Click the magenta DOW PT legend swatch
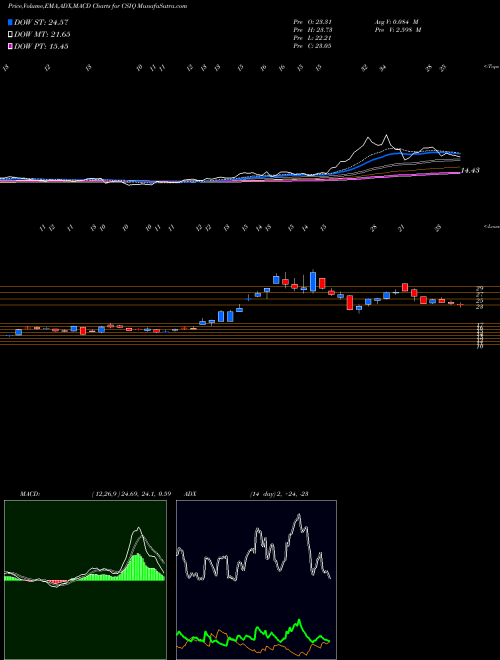The height and width of the screenshot is (660, 500). tap(10, 47)
